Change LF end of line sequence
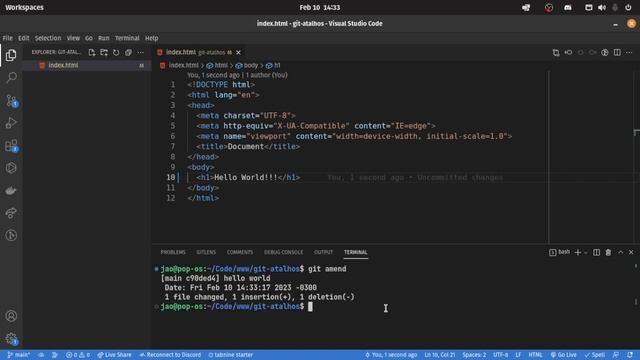The width and height of the screenshot is (640, 360). click(x=518, y=355)
